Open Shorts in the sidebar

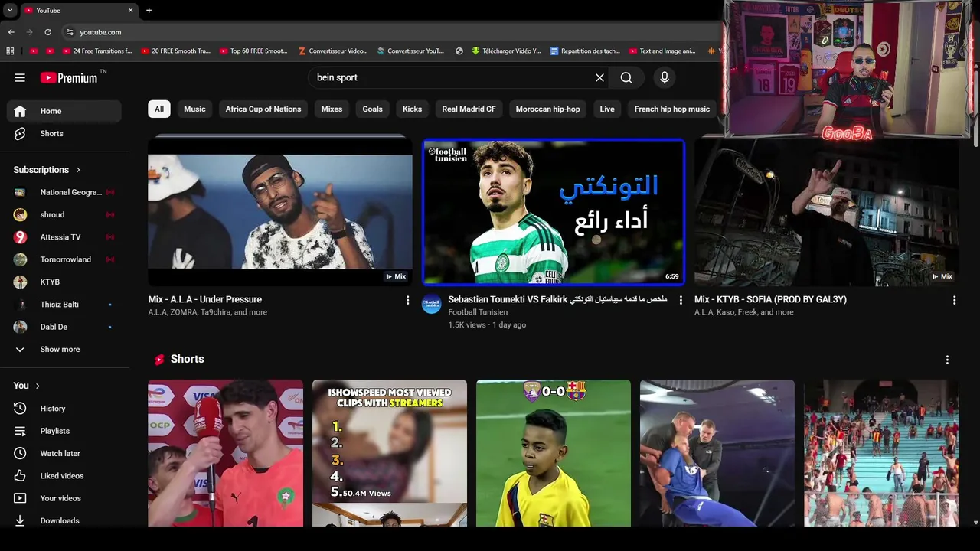pyautogui.click(x=64, y=133)
